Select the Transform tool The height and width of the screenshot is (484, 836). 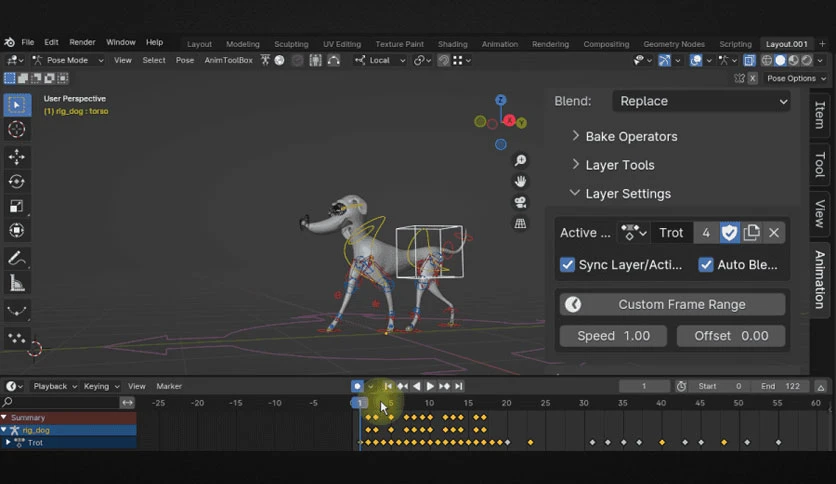(17, 230)
